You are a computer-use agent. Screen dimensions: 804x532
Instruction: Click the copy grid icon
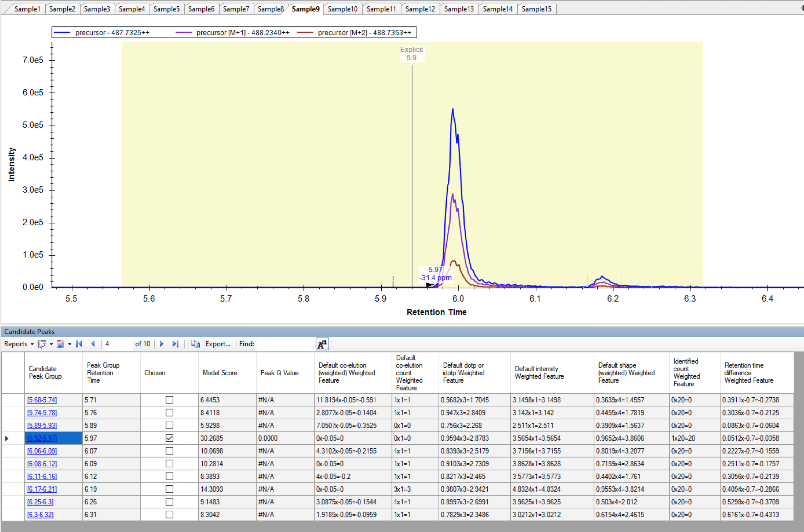195,344
